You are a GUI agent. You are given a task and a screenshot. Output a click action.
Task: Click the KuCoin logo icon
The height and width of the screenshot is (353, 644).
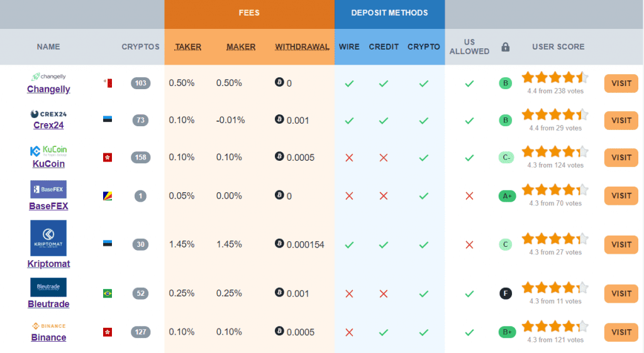point(48,151)
